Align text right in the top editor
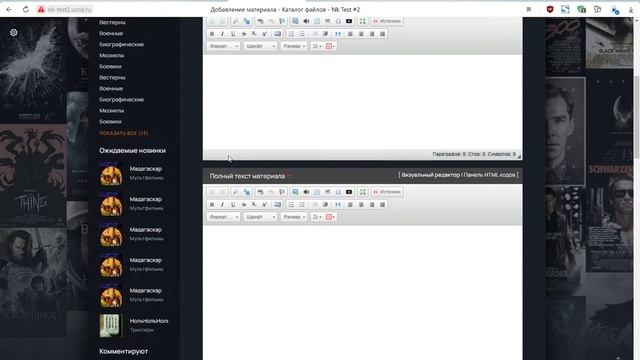Screen dimensions: 640x360 pyautogui.click(x=372, y=34)
